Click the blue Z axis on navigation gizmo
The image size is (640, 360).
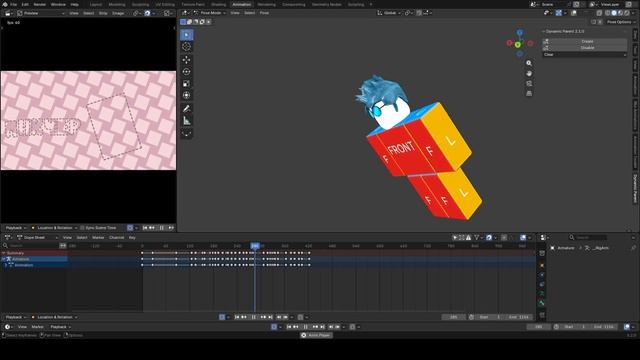click(520, 33)
